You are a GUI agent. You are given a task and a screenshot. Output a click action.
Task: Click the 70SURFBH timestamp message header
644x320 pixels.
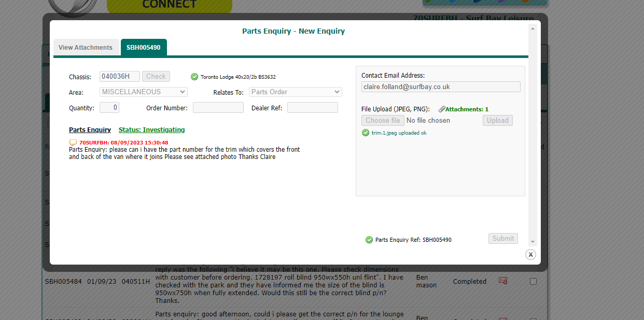(x=123, y=142)
